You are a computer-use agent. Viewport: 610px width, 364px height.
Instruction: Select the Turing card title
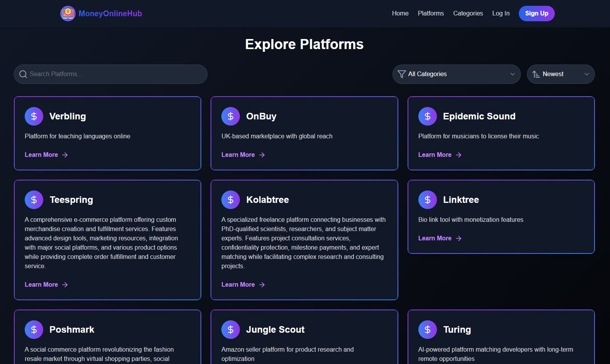pyautogui.click(x=457, y=330)
